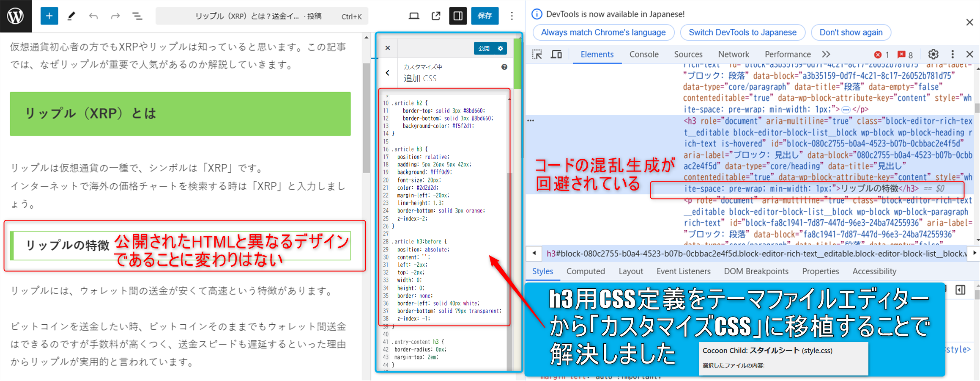
Task: Open the help icon in customizer header
Action: tap(504, 67)
